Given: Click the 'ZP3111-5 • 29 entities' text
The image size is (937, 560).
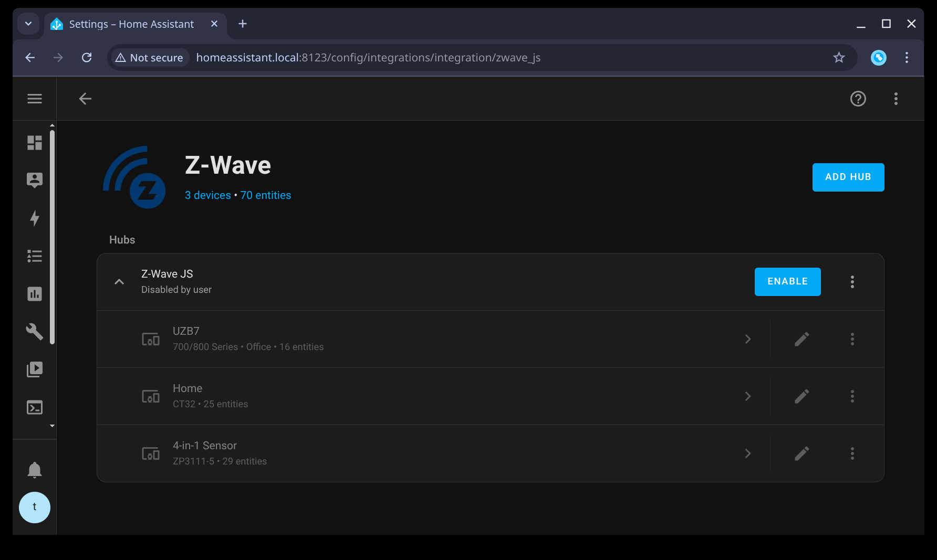Looking at the screenshot, I should click(x=220, y=461).
